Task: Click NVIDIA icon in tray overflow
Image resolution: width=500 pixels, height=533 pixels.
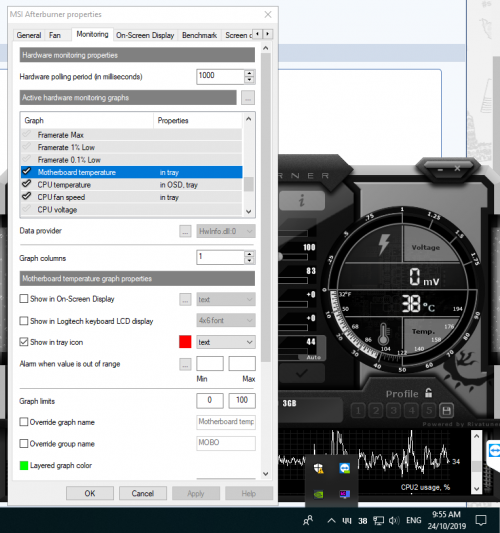Action: pyautogui.click(x=318, y=494)
